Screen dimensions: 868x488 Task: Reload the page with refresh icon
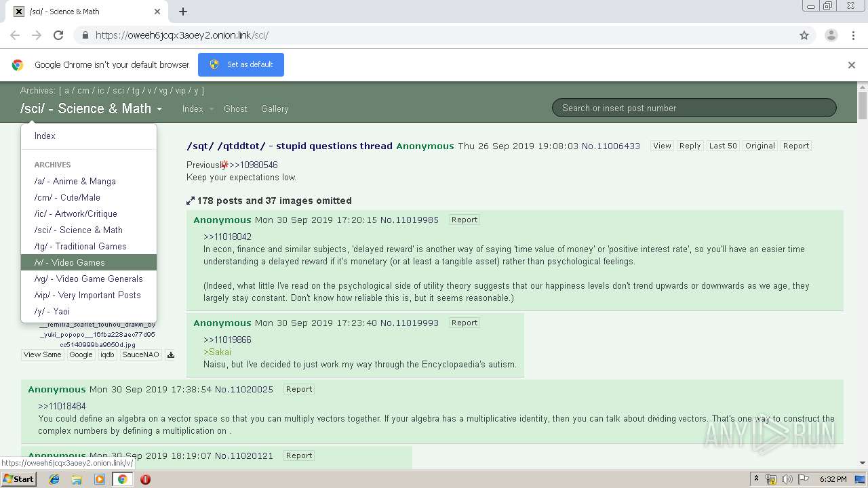click(x=58, y=35)
